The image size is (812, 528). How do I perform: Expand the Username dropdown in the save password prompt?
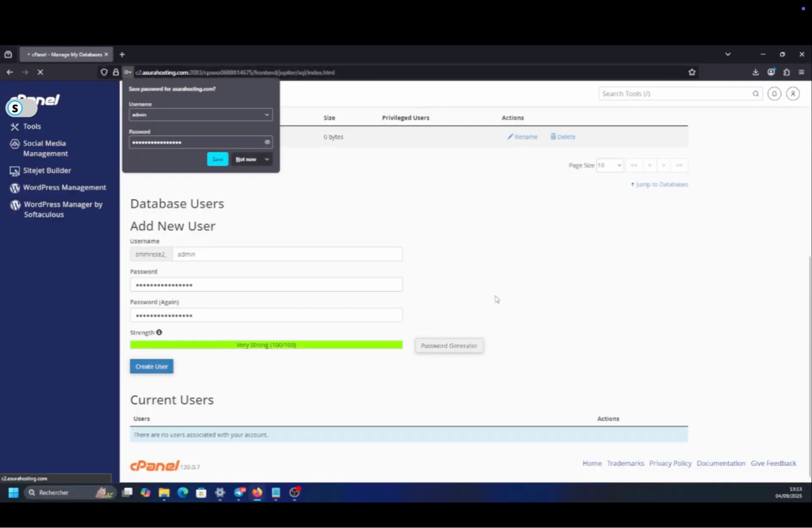point(267,115)
